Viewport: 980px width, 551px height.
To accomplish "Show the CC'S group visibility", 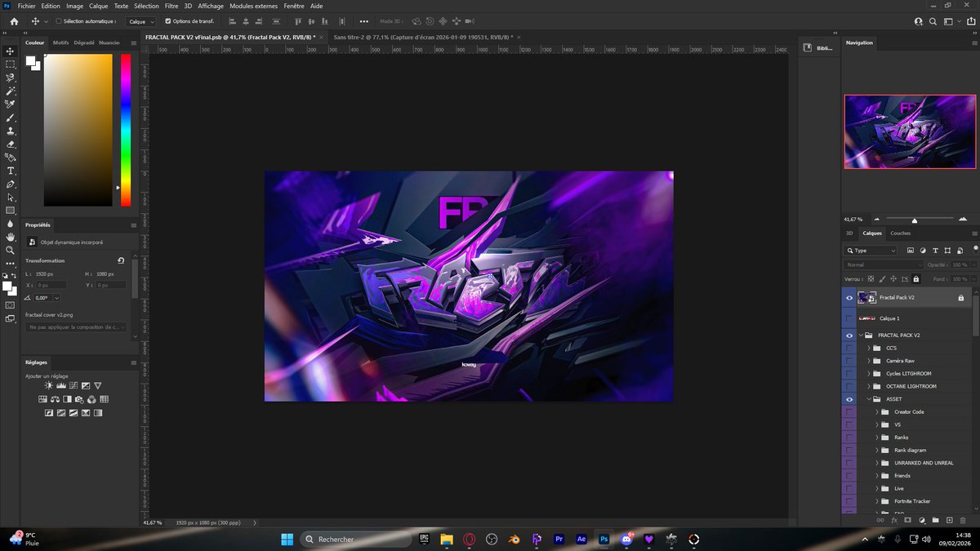I will pos(849,348).
